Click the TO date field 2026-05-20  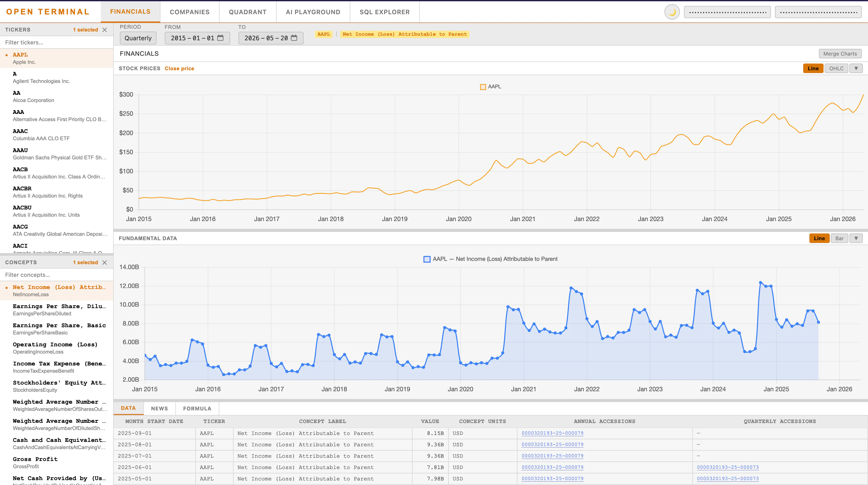(271, 38)
